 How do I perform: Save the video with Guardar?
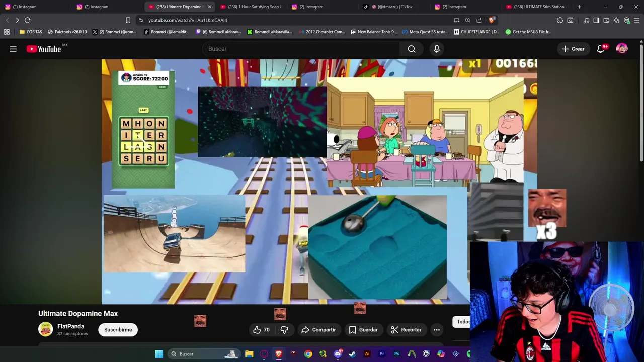(363, 330)
